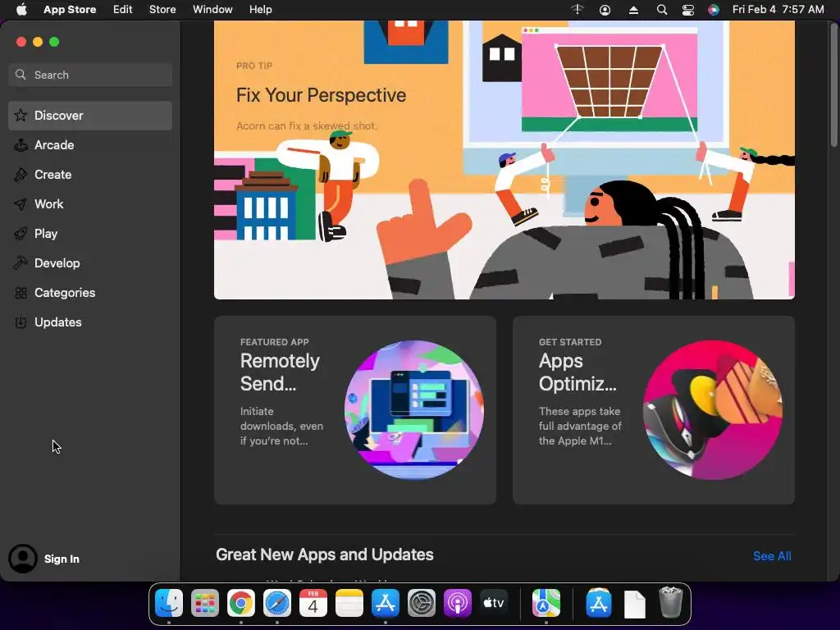840x630 pixels.
Task: Click the antenna status menu bar icon
Action: click(577, 10)
